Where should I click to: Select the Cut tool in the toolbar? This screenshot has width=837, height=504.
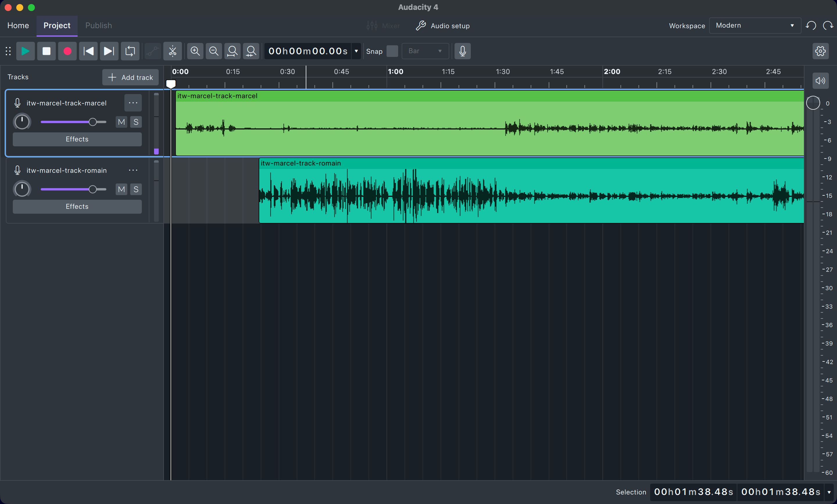click(x=172, y=51)
